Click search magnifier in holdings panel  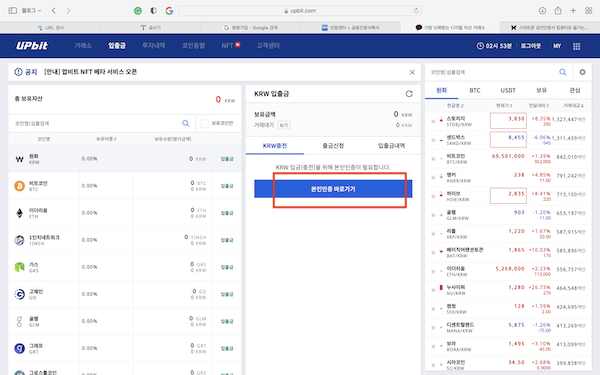pos(186,123)
